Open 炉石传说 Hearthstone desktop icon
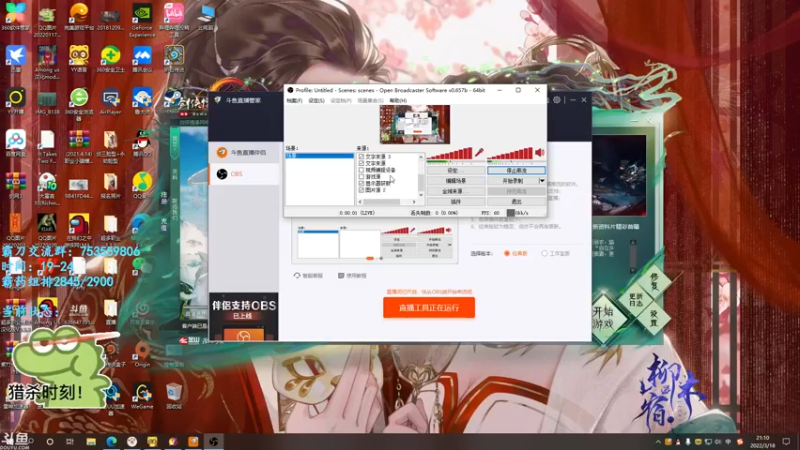 pyautogui.click(x=173, y=59)
